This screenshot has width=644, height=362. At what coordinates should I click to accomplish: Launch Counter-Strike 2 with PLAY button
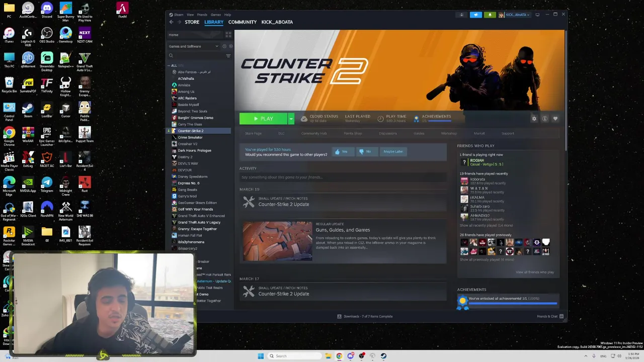[x=263, y=119]
